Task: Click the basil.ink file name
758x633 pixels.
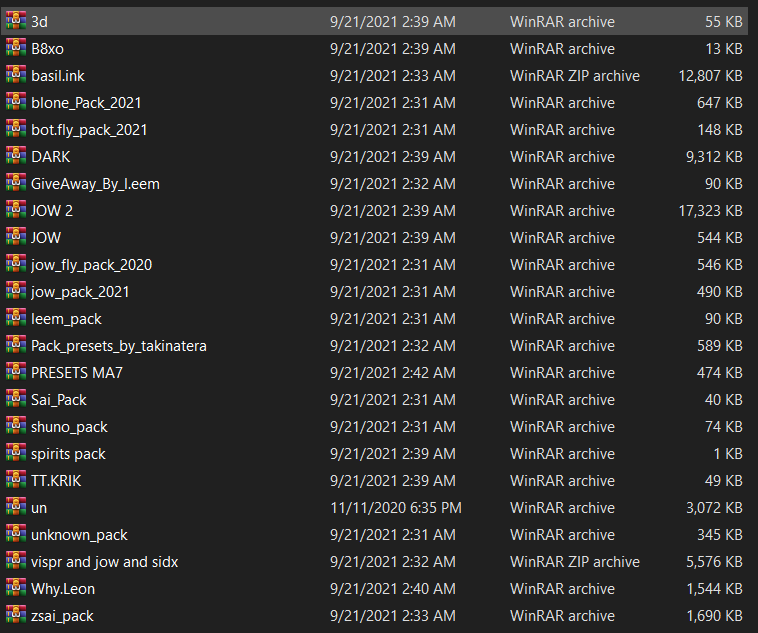Action: pos(58,76)
